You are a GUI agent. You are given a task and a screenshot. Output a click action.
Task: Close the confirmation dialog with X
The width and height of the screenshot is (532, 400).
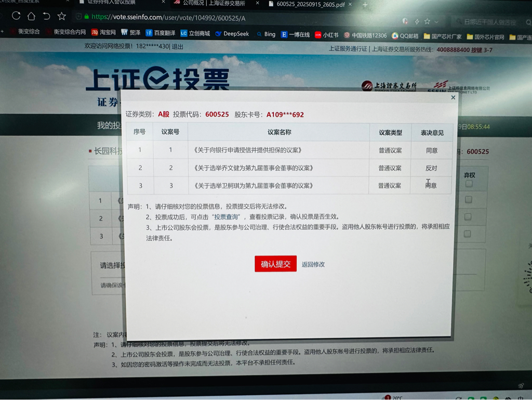point(453,97)
